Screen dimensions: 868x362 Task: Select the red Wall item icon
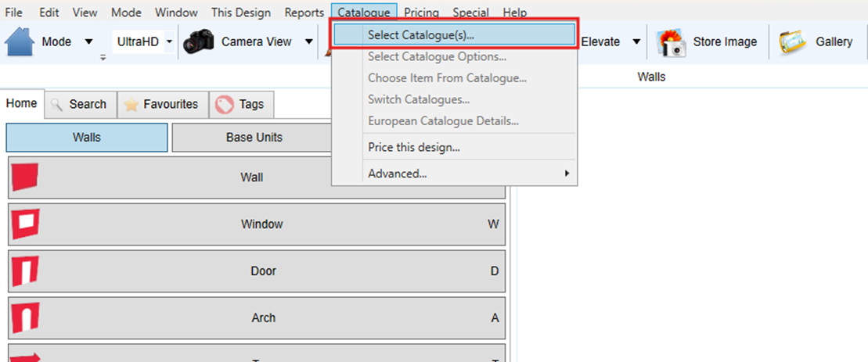[25, 177]
